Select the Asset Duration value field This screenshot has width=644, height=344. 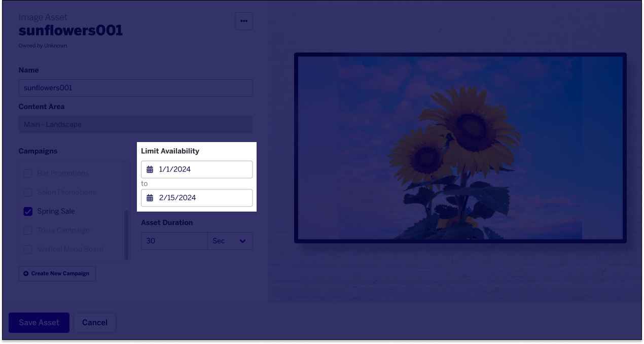[x=174, y=240]
